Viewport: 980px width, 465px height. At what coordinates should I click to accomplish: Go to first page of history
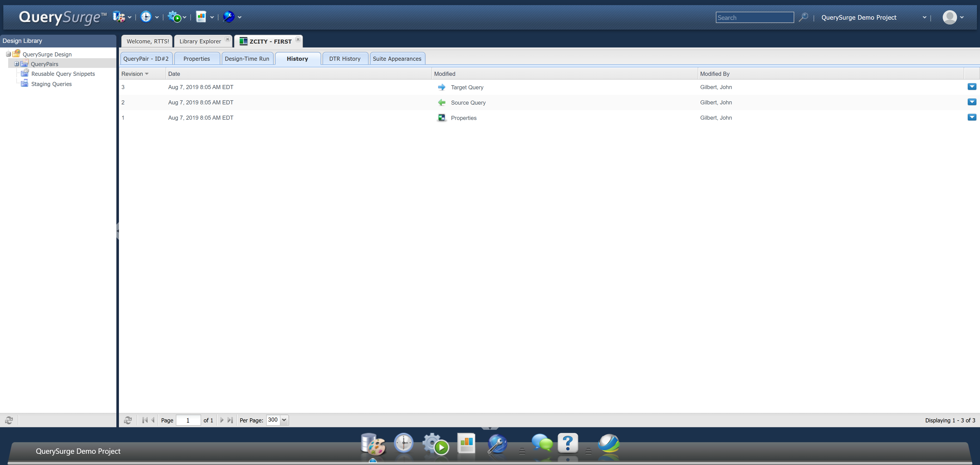[x=144, y=420]
